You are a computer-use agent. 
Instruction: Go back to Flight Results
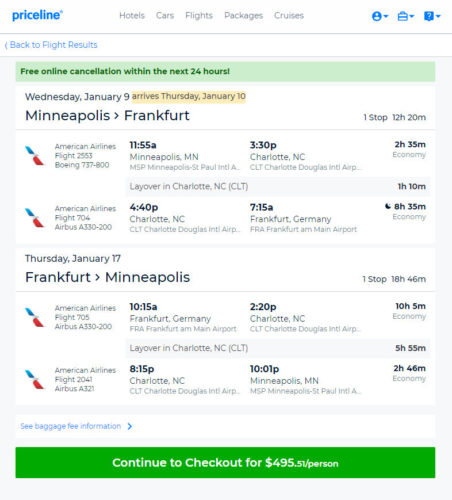pos(51,45)
